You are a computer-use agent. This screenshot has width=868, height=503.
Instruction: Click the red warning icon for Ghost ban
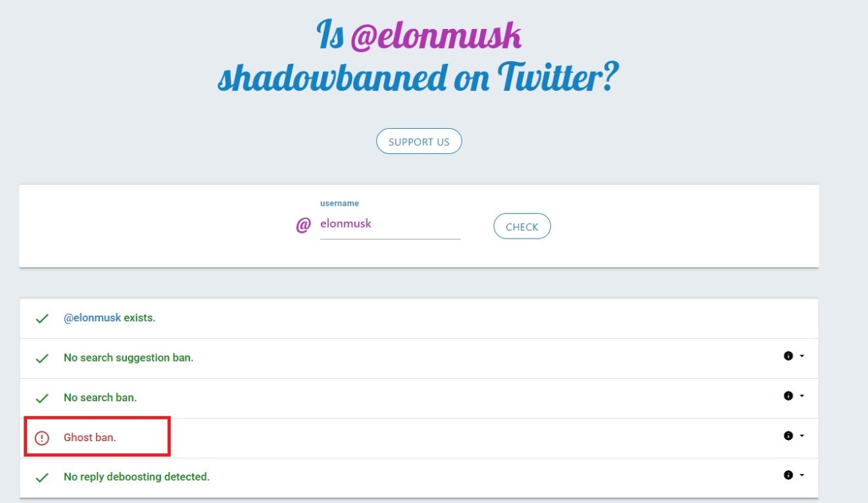click(42, 438)
